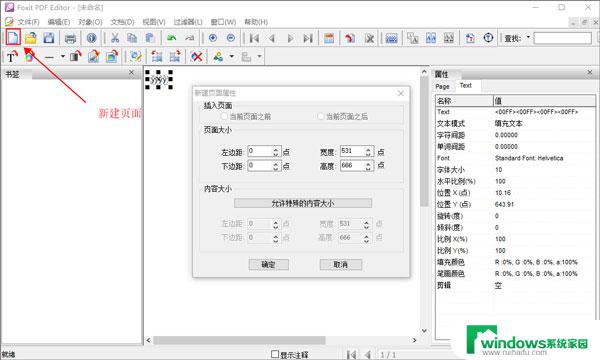Click the red arrow page rotate icon
The image size is (600, 360).
pos(350,38)
